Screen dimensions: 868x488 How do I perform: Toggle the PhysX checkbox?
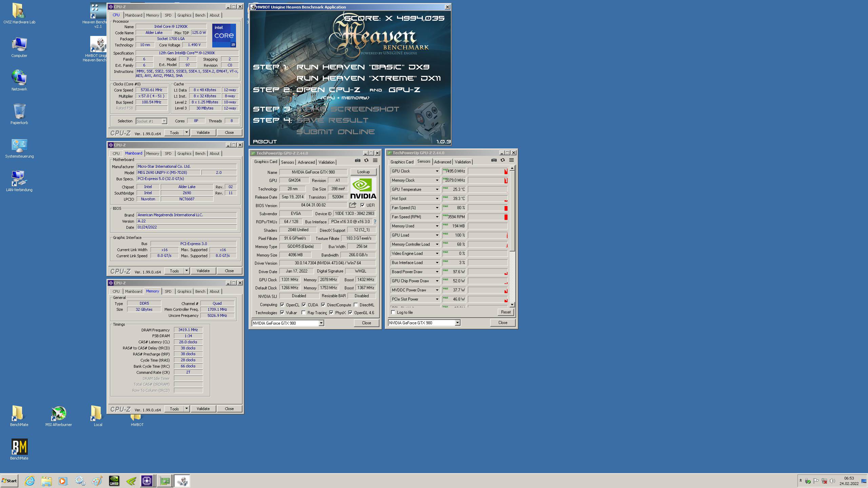click(331, 312)
